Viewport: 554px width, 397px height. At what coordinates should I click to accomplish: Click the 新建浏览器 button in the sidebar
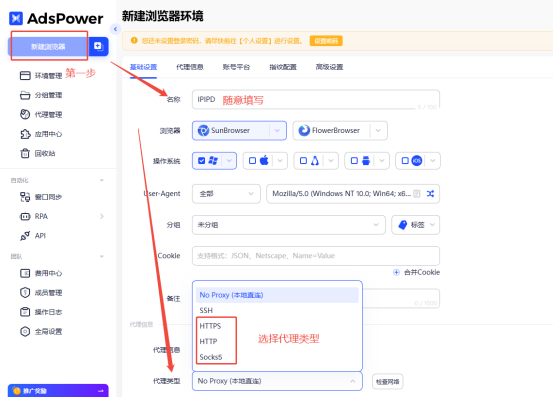point(48,47)
